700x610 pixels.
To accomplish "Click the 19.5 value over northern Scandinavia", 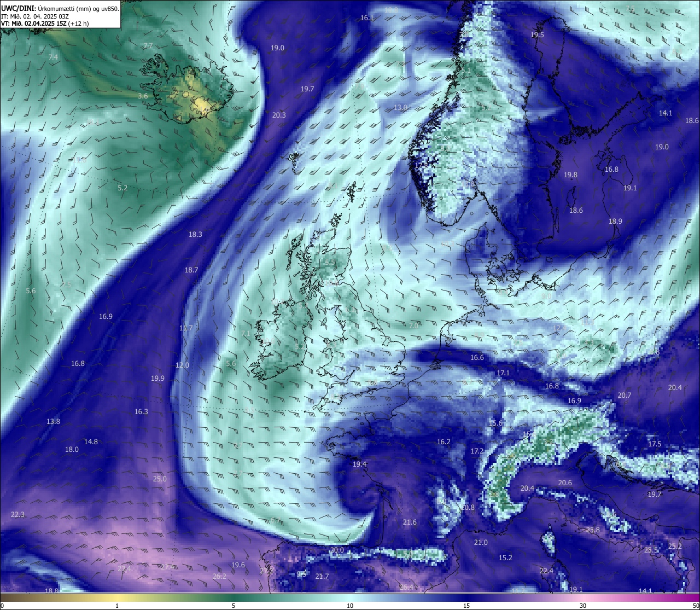I will tap(538, 34).
